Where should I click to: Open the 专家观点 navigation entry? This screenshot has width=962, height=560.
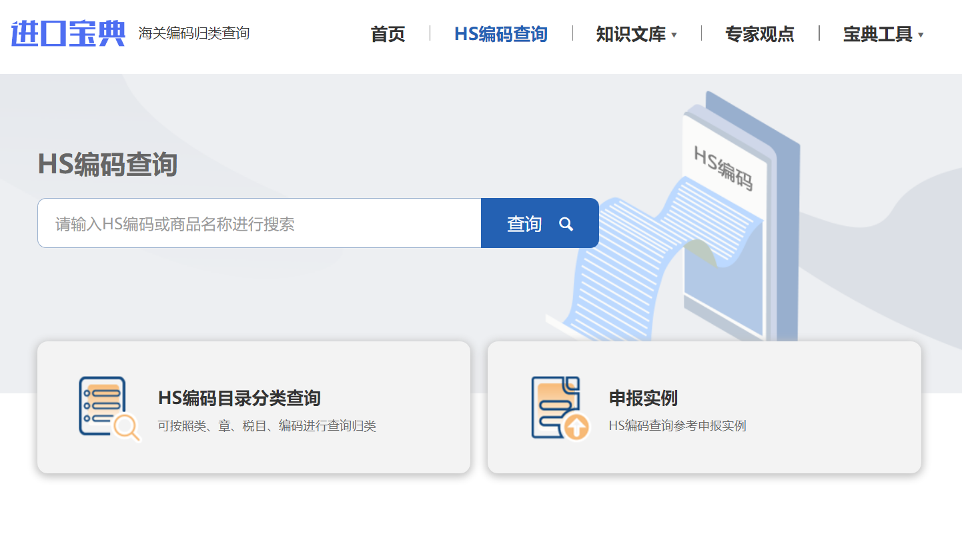pyautogui.click(x=760, y=34)
